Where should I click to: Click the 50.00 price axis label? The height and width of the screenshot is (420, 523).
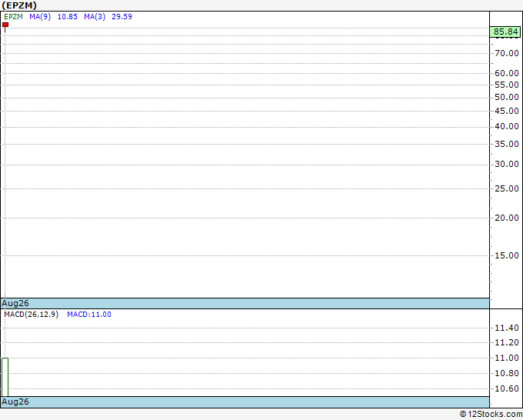[x=507, y=98]
